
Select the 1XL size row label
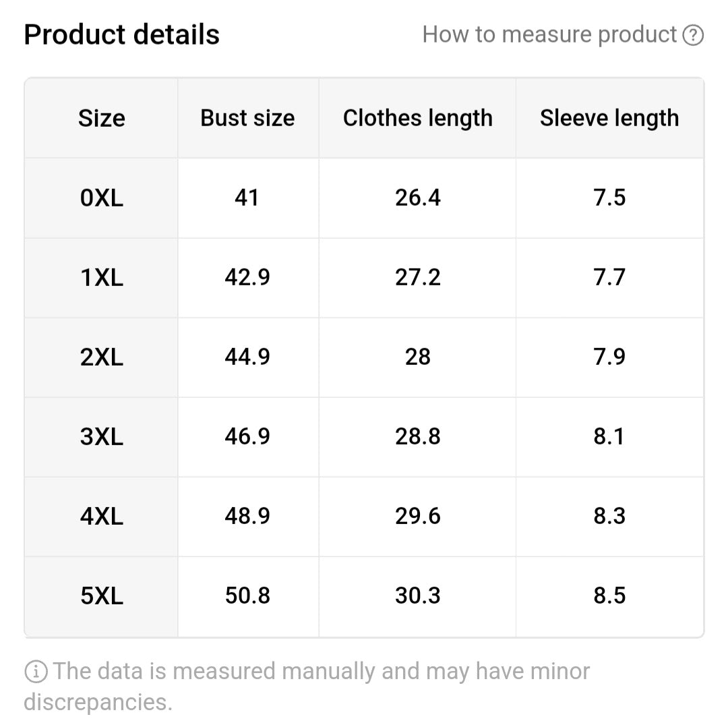[102, 278]
